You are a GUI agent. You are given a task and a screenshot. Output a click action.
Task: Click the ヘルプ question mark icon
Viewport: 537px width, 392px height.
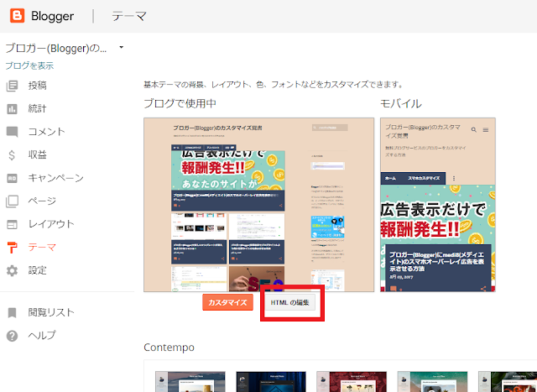(x=12, y=336)
